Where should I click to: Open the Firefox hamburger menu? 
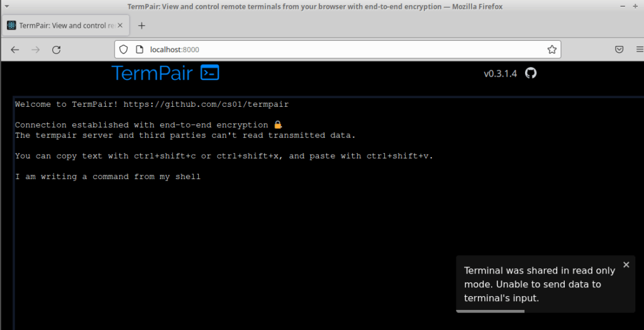pyautogui.click(x=640, y=49)
